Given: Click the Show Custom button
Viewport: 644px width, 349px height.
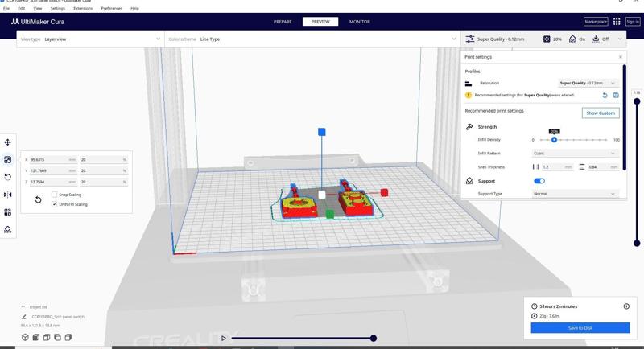Looking at the screenshot, I should (601, 113).
